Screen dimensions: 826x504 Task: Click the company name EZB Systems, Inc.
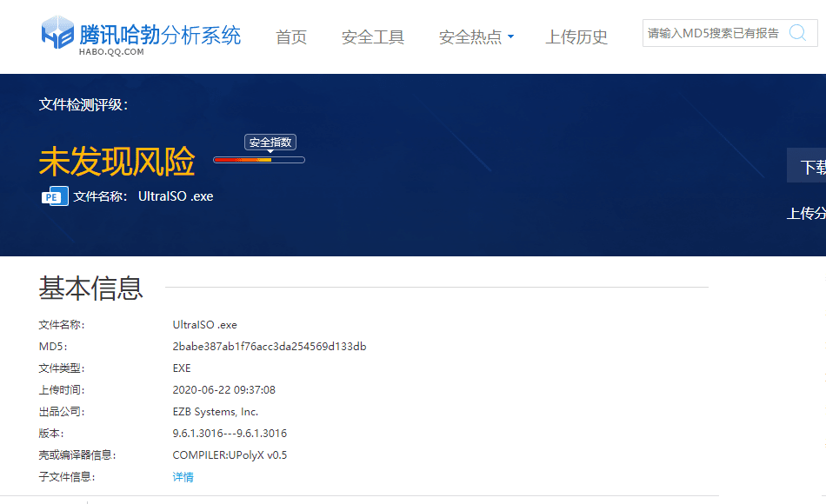click(x=215, y=412)
